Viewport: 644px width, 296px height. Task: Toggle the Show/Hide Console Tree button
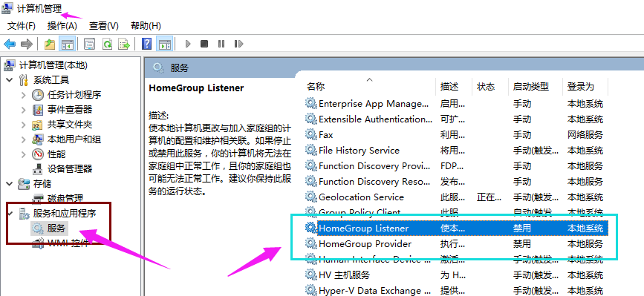click(x=67, y=44)
